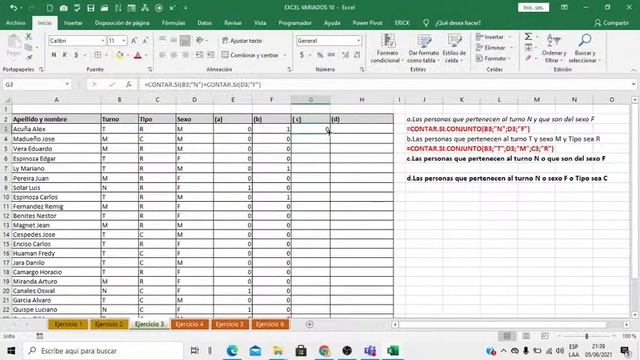Apply underline formatting with the S icon
This screenshot has height=360, width=640.
(76, 55)
